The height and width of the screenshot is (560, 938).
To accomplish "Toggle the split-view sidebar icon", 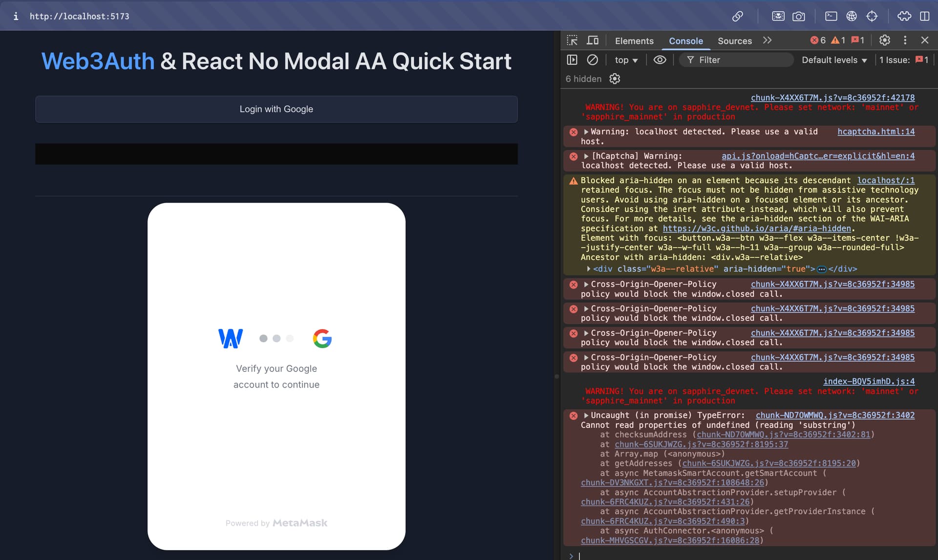I will click(925, 16).
